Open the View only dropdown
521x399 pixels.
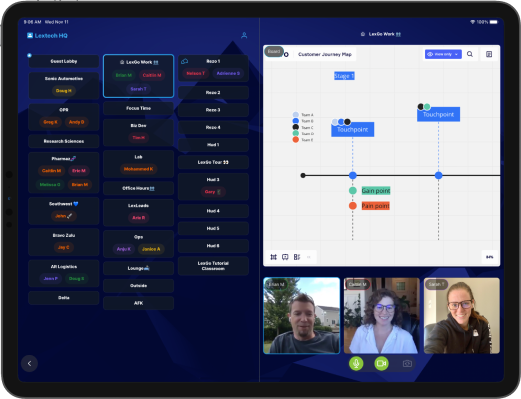[443, 54]
